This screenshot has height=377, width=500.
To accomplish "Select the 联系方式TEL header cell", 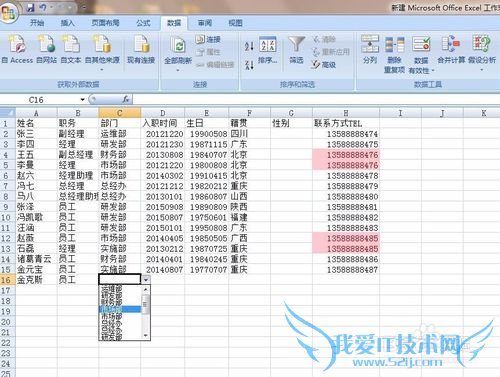I will [x=346, y=123].
